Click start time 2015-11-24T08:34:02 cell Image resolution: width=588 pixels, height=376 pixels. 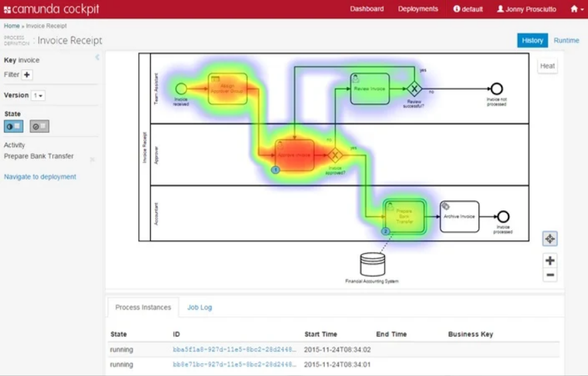[337, 350]
